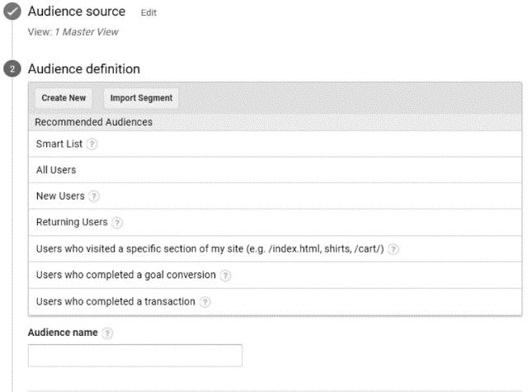Select the All Users audience

pyautogui.click(x=275, y=170)
